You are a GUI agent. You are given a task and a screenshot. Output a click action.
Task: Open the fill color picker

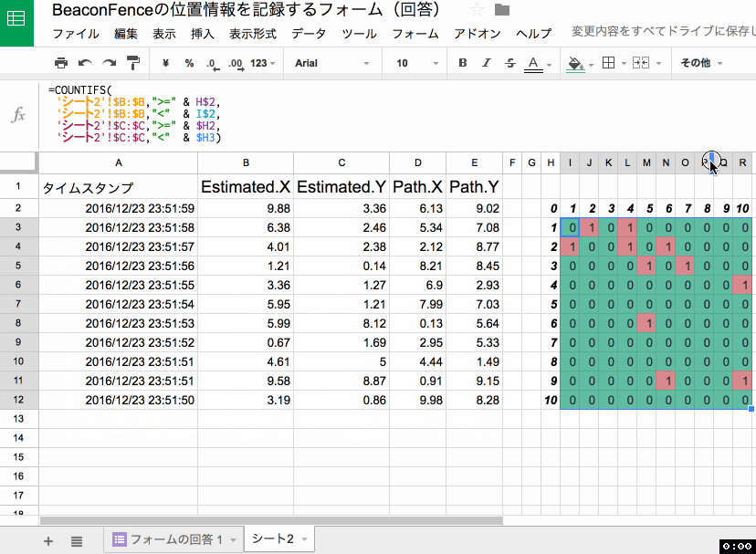coord(575,64)
